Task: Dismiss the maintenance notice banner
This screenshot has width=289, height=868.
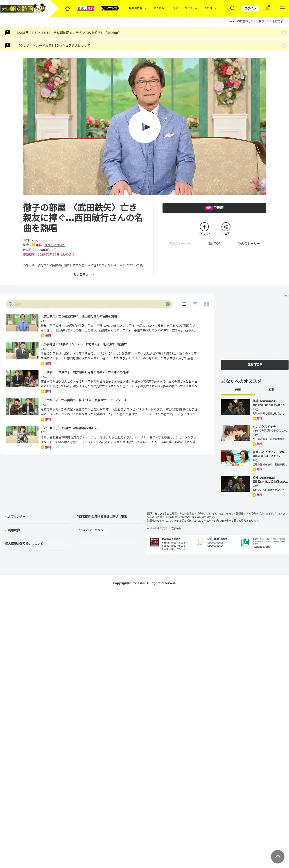Action: pyautogui.click(x=284, y=33)
